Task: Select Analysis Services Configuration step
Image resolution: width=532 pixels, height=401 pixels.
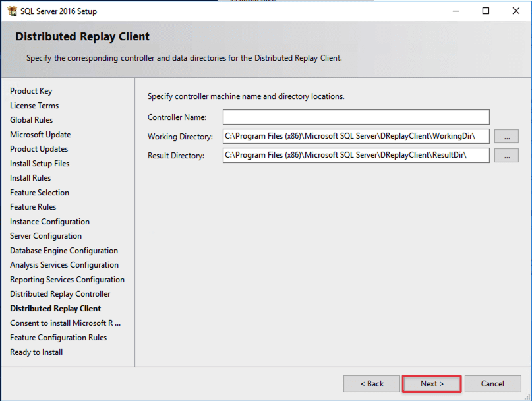Action: click(x=64, y=265)
